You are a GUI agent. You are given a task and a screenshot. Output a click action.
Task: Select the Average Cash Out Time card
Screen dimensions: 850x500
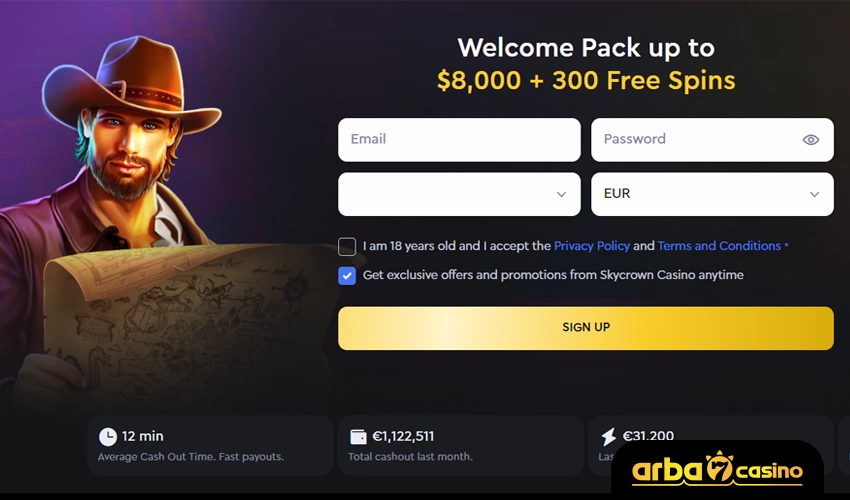pos(210,446)
